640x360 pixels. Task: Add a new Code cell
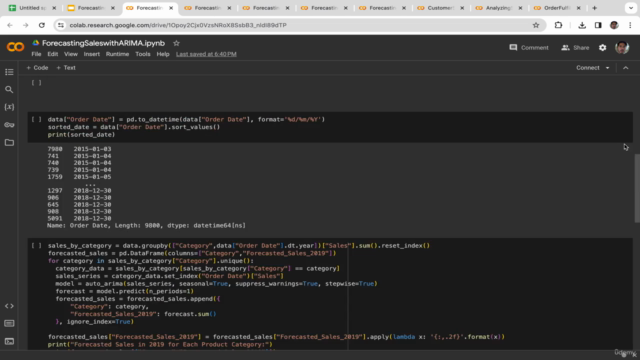[37, 68]
